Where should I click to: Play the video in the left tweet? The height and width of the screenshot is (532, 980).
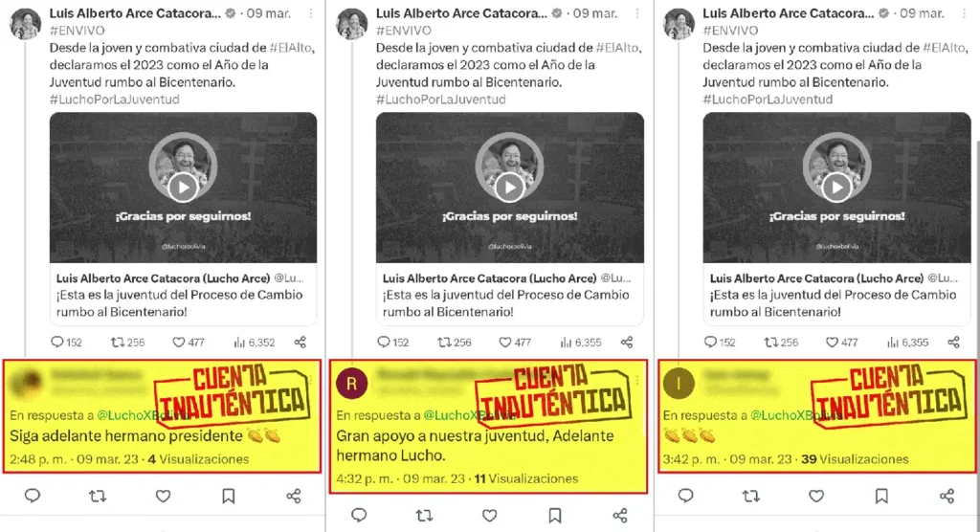[183, 187]
